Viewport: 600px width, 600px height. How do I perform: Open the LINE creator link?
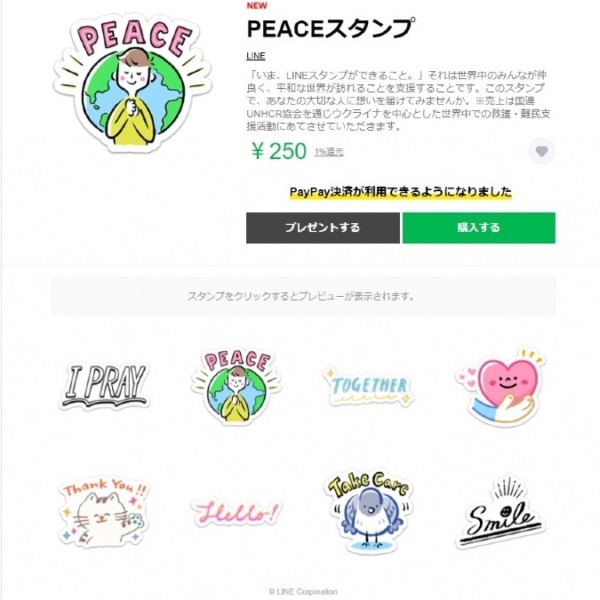point(256,56)
